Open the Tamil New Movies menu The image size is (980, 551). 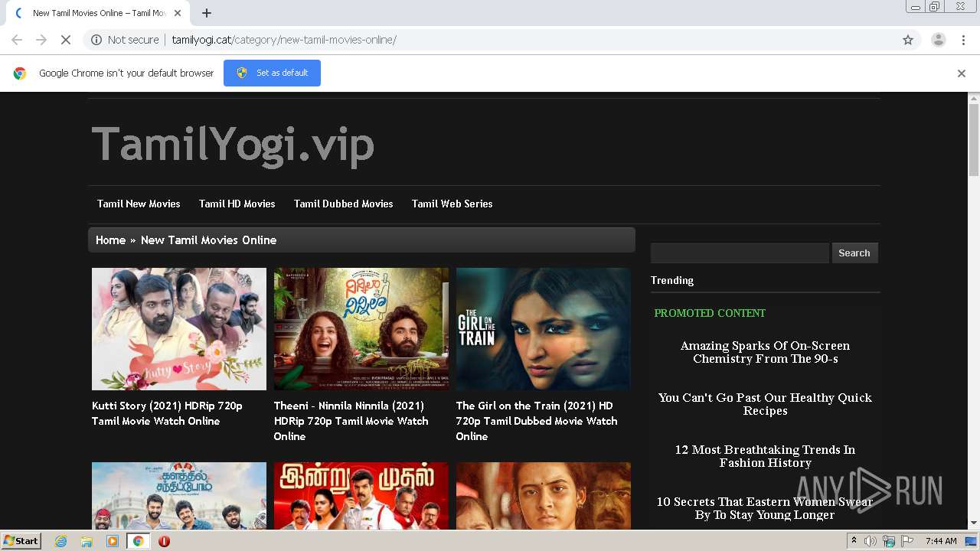pos(139,204)
